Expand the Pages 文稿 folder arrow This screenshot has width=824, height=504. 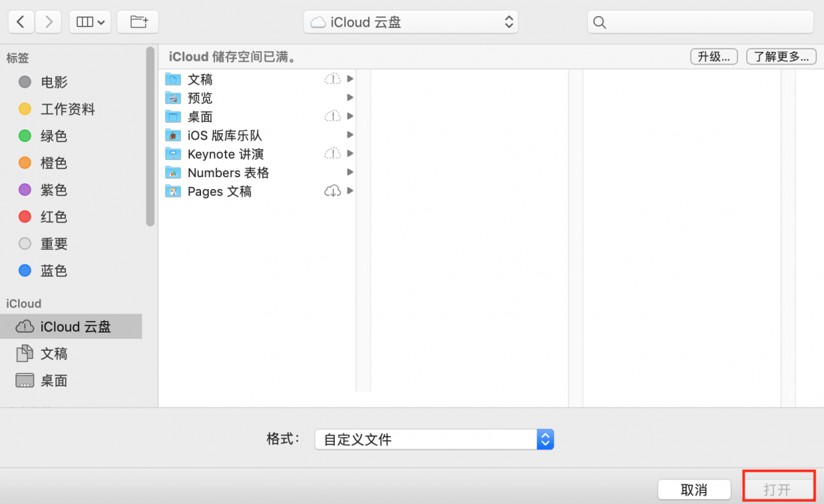pos(350,190)
